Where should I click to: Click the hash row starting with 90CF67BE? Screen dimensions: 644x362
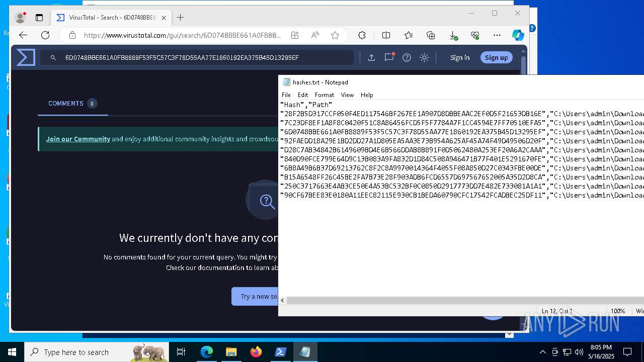tap(462, 195)
